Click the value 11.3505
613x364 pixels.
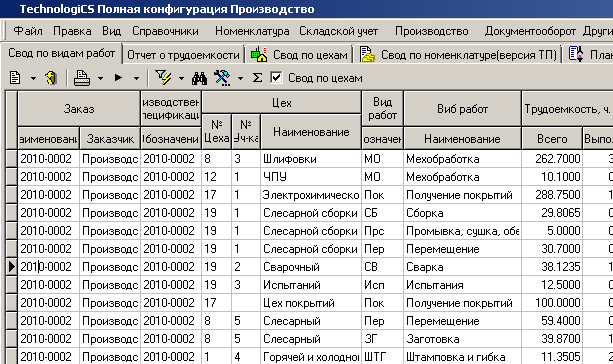[x=561, y=357]
